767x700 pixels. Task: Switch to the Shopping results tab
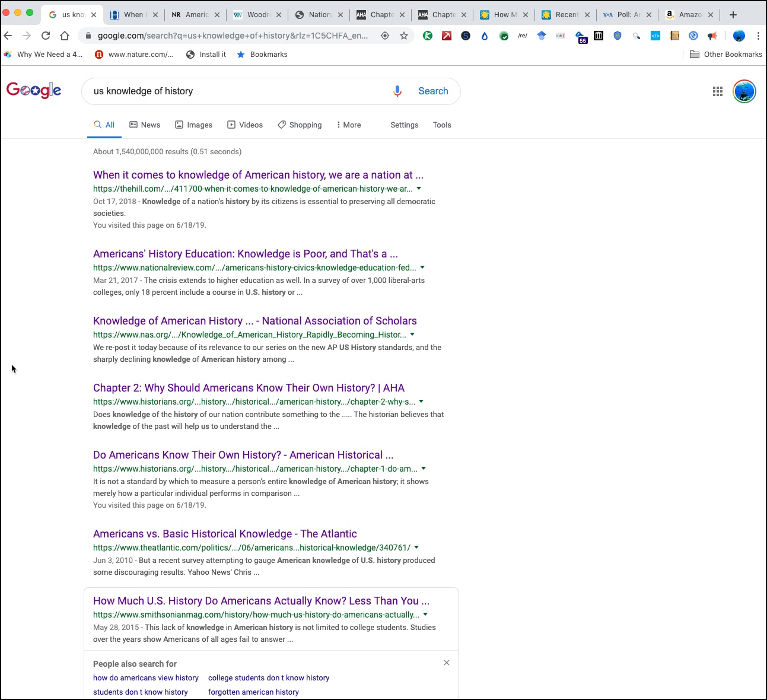coord(300,125)
